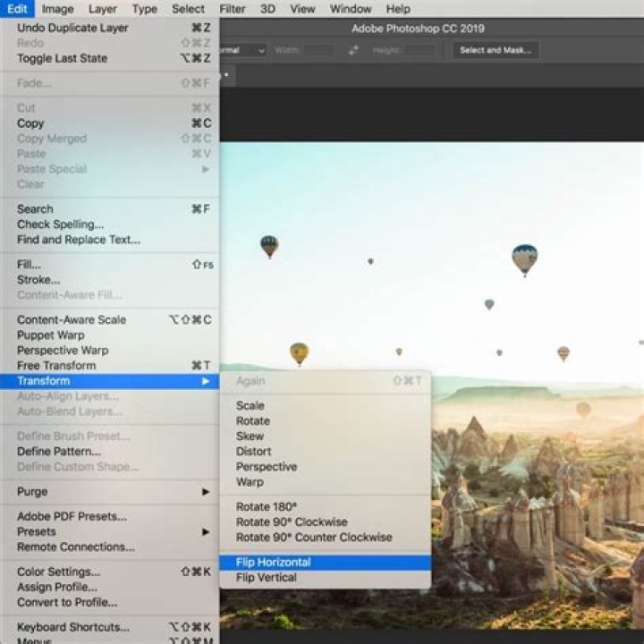Select Check Spelling...
The height and width of the screenshot is (644, 644).
[x=110, y=224]
